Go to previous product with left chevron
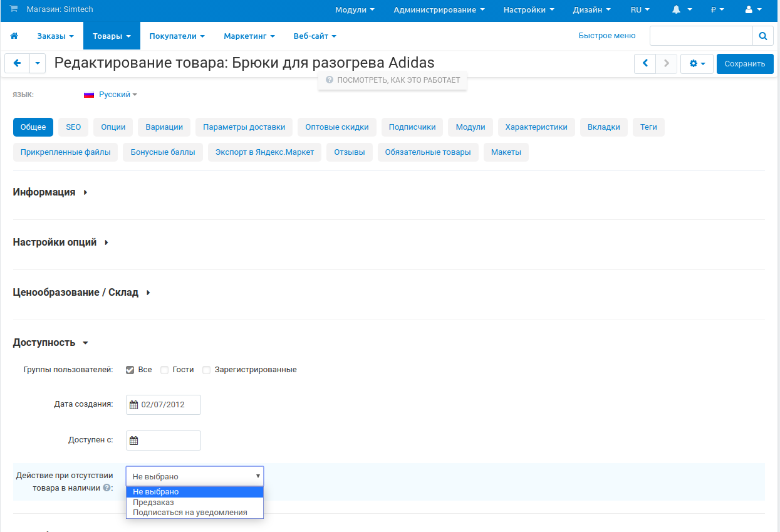Image resolution: width=780 pixels, height=532 pixels. point(645,63)
